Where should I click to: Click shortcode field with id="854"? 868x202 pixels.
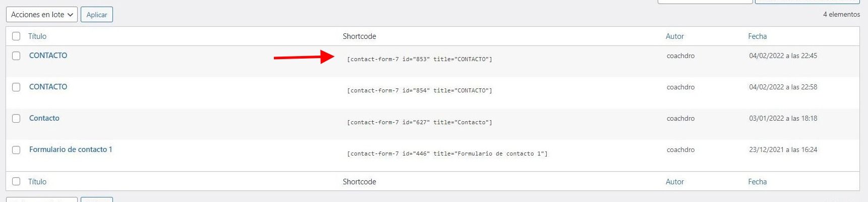[x=420, y=90]
